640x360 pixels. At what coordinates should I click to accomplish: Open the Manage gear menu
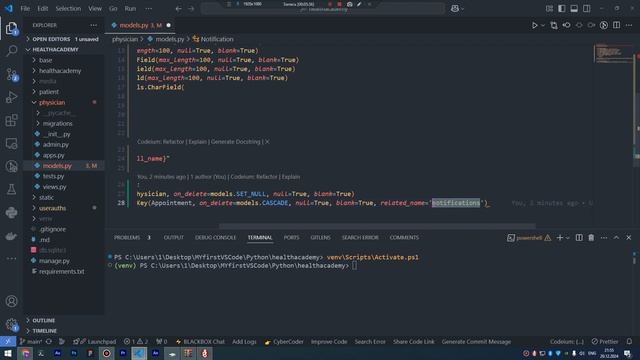tap(11, 325)
